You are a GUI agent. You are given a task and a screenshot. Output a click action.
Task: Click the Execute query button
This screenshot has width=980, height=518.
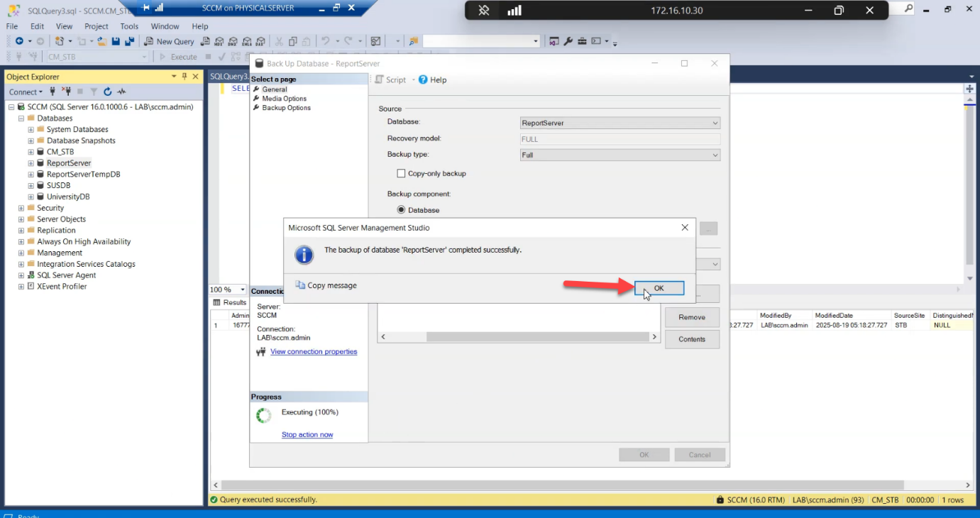(x=178, y=57)
